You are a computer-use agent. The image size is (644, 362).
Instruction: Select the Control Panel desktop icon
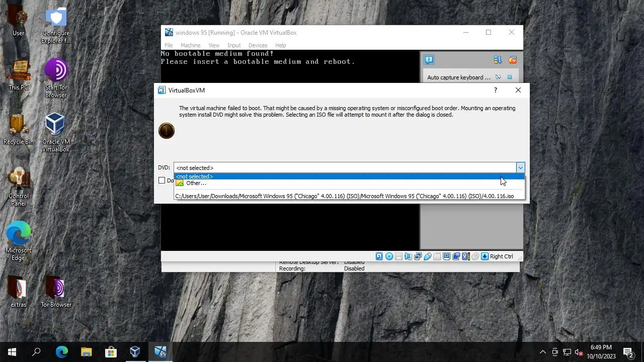19,188
